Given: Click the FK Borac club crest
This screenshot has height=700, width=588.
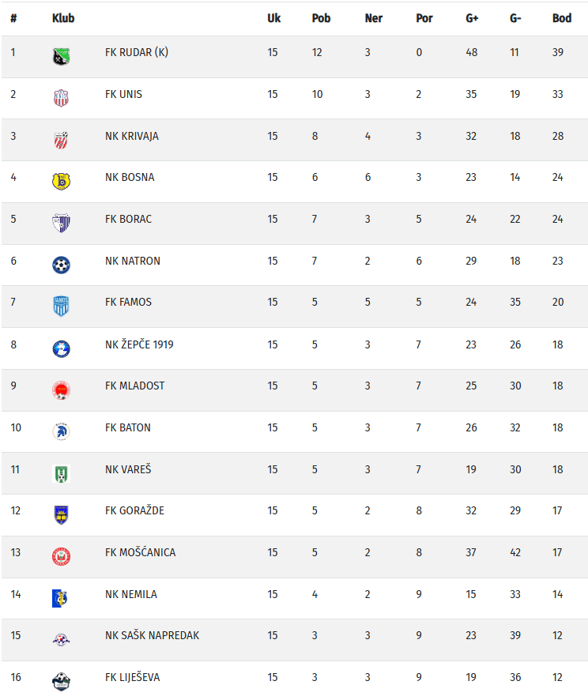Looking at the screenshot, I should coord(61,223).
